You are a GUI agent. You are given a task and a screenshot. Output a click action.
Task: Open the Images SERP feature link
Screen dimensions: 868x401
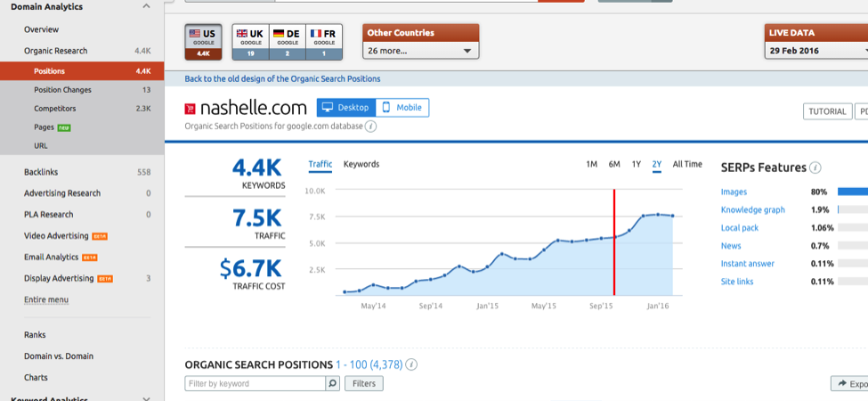734,192
